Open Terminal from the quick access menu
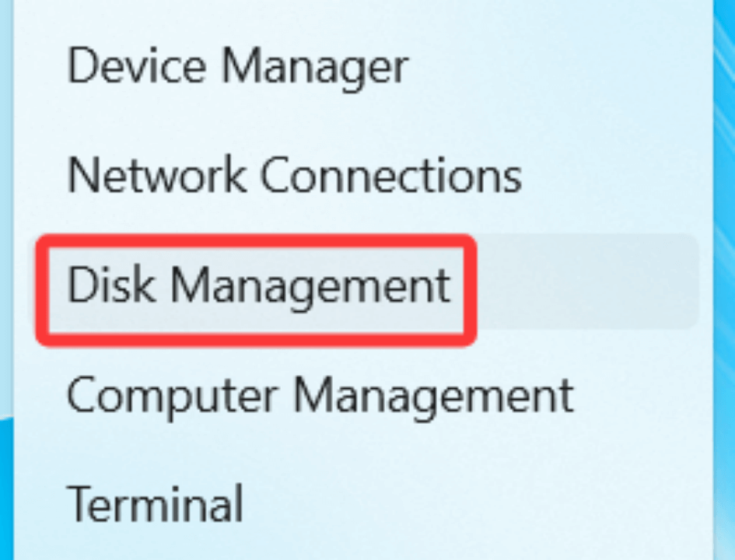Screen dimensions: 735x560 [x=156, y=504]
